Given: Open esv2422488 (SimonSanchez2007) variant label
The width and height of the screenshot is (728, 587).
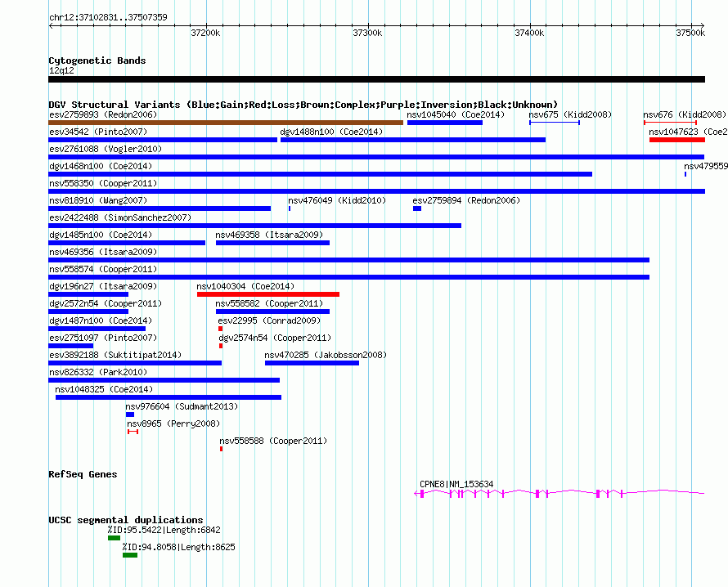Looking at the screenshot, I should (x=120, y=217).
